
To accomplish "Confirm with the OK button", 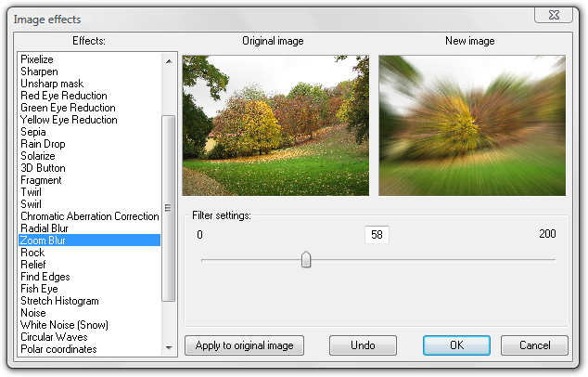I will (456, 345).
